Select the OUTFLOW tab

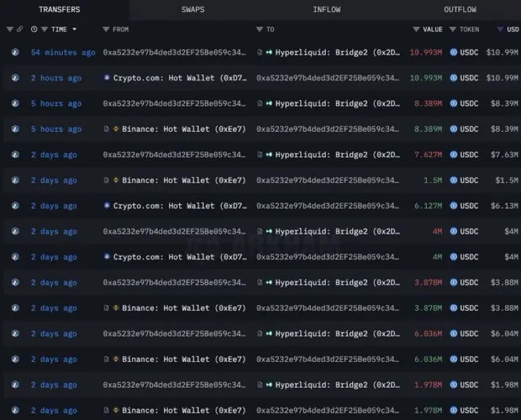(460, 9)
